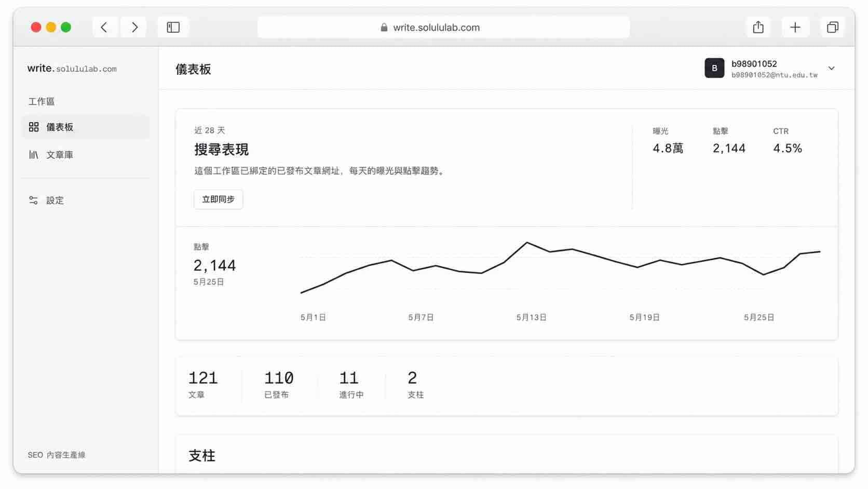Click the CTR 4.5% value

tap(788, 149)
